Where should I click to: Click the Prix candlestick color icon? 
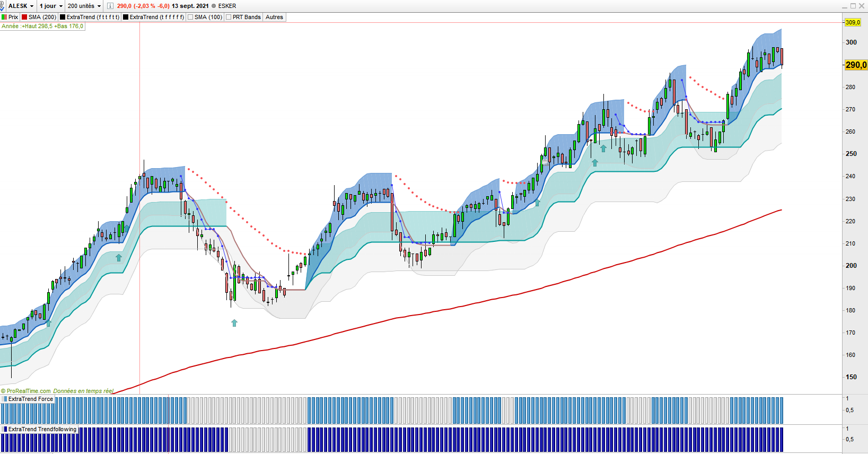click(4, 17)
